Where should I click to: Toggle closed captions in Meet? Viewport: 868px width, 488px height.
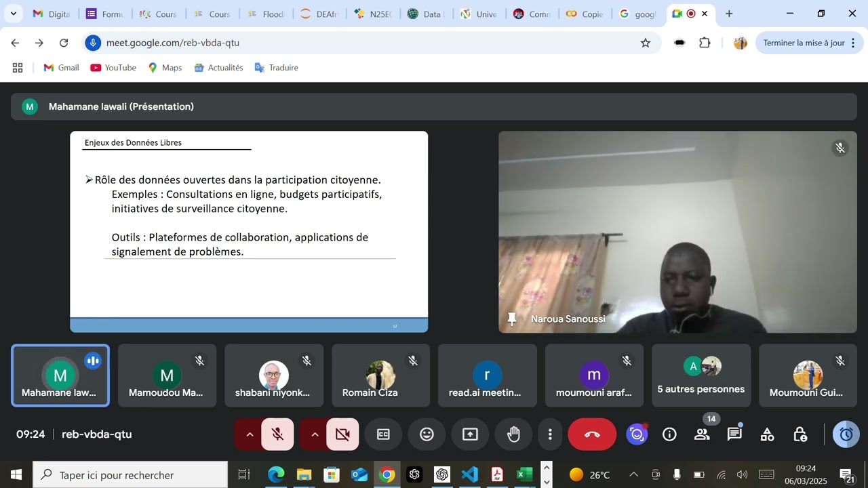[x=383, y=434]
